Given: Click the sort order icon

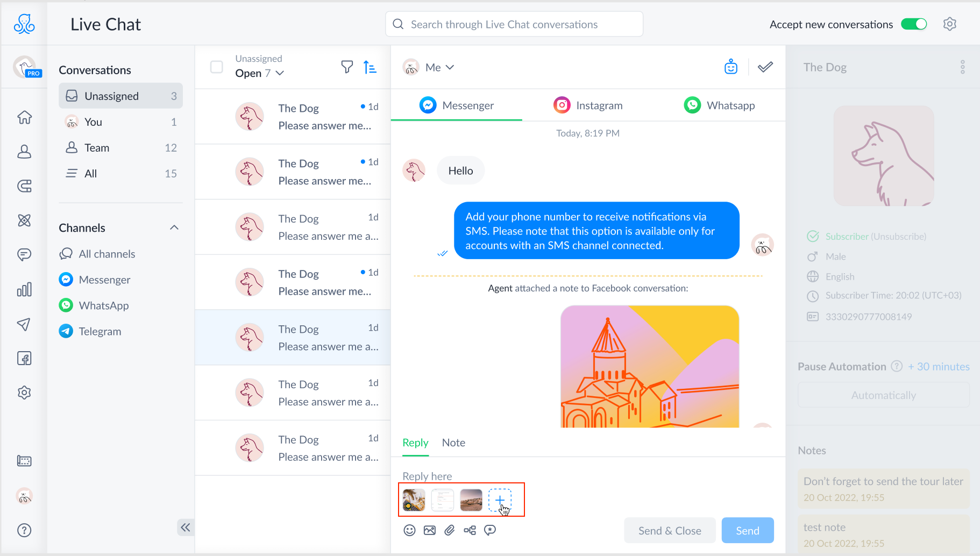Looking at the screenshot, I should click(370, 67).
